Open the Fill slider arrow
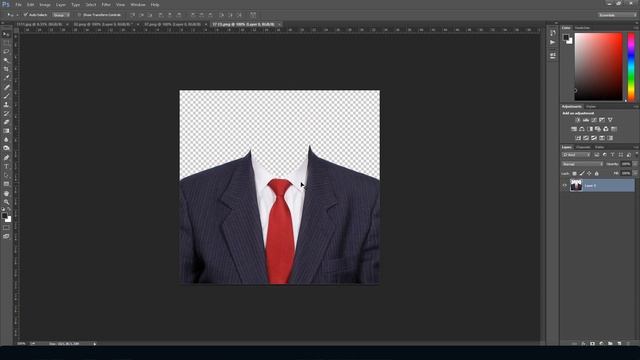Viewport: 640px width, 360px height. pos(635,173)
